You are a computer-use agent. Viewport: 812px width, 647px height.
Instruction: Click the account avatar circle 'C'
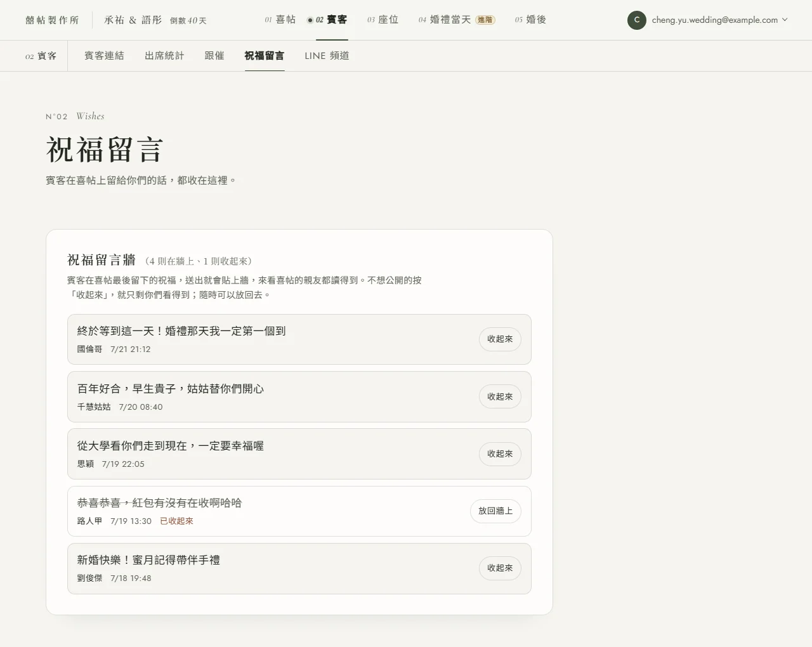[637, 20]
